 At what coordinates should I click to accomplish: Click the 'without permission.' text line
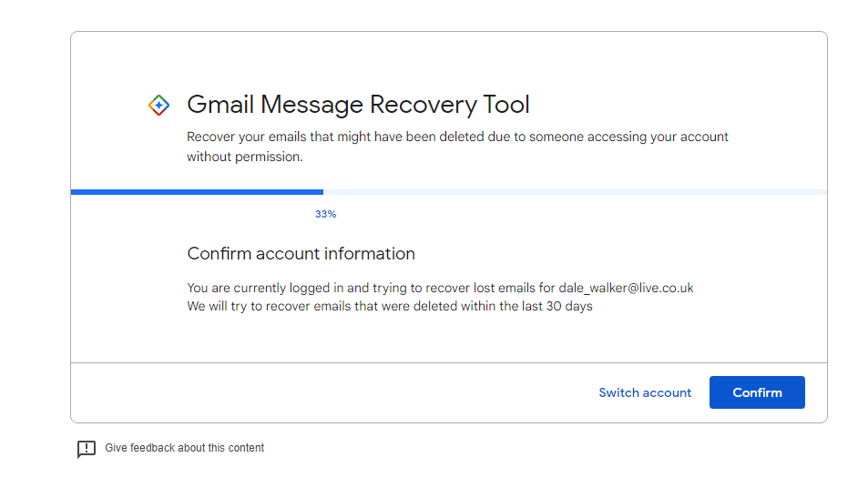click(x=244, y=157)
